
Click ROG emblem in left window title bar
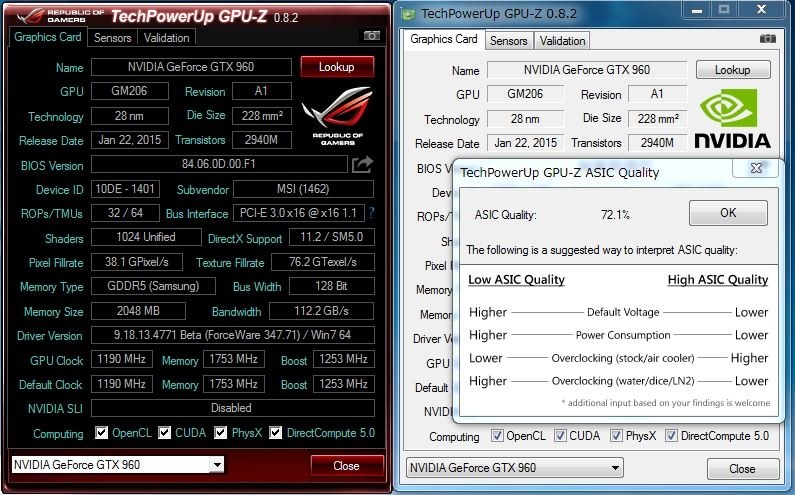click(30, 16)
